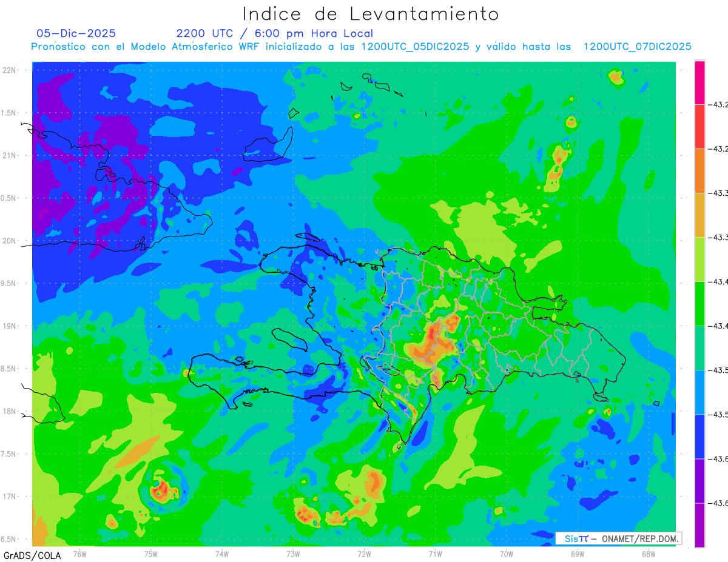Click the 'Indice de Levantamiento' title
Image resolution: width=728 pixels, height=562 pixels.
(371, 14)
